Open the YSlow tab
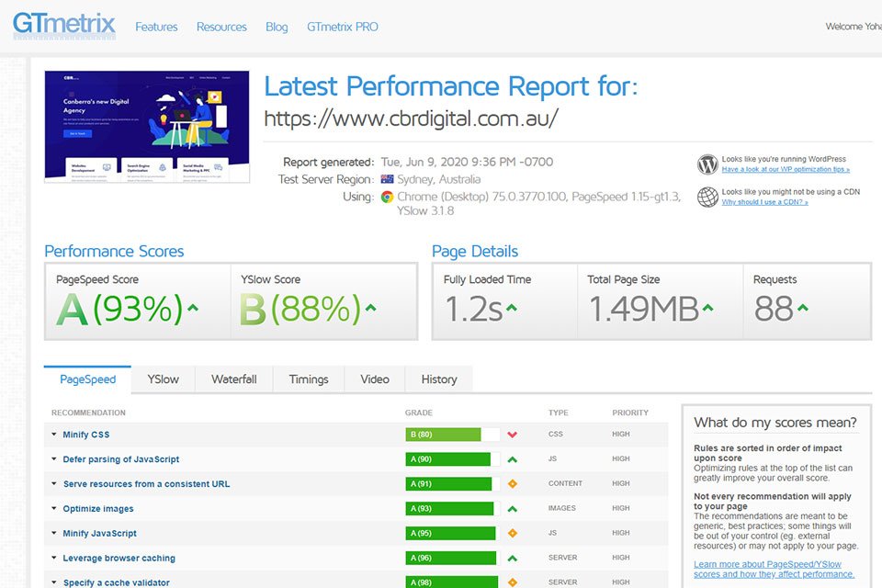 163,379
